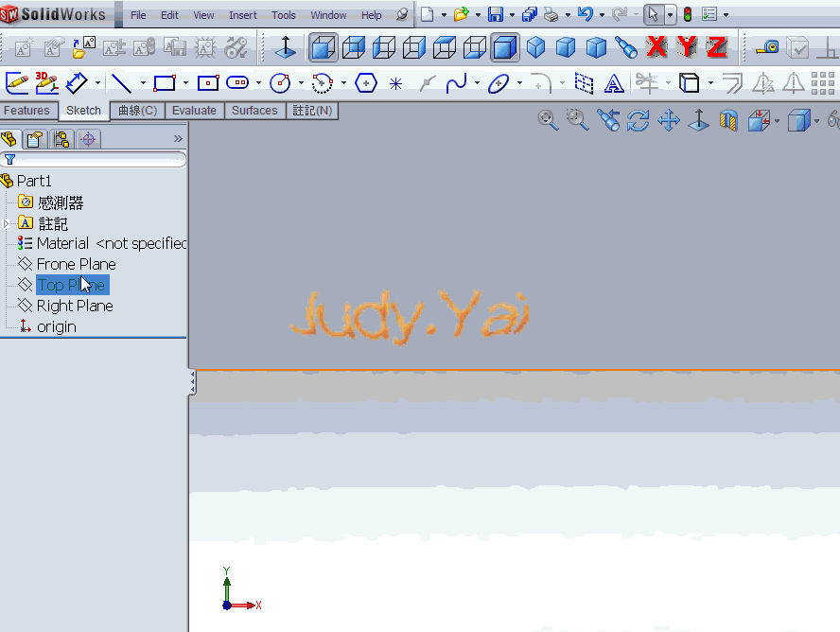Open the Rectangle tool dropdown arrow
This screenshot has width=840, height=632.
coord(185,83)
